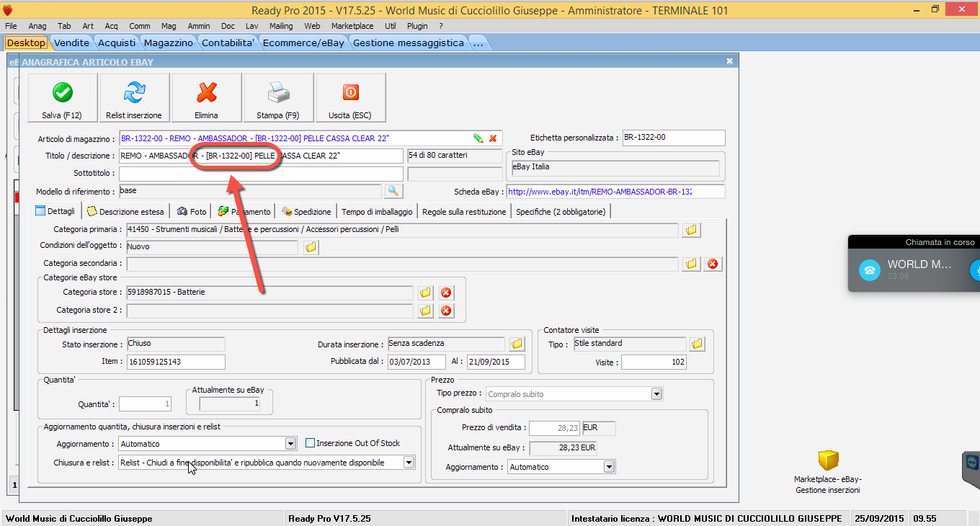Open Marketplace eBay Gestione inserzioni desktop icon
Viewport: 980px width, 526px height.
828,472
